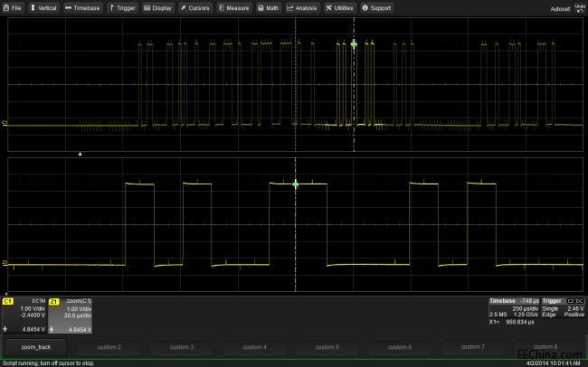The image size is (588, 367).
Task: Click the 'Script running' status message
Action: (48, 363)
